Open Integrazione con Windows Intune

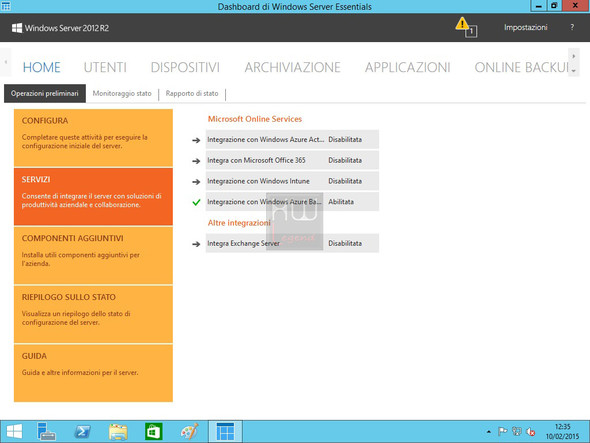tap(292, 181)
